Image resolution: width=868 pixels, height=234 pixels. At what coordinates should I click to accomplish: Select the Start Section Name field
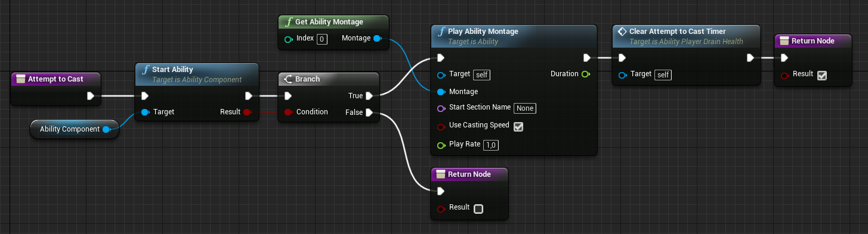pyautogui.click(x=525, y=108)
